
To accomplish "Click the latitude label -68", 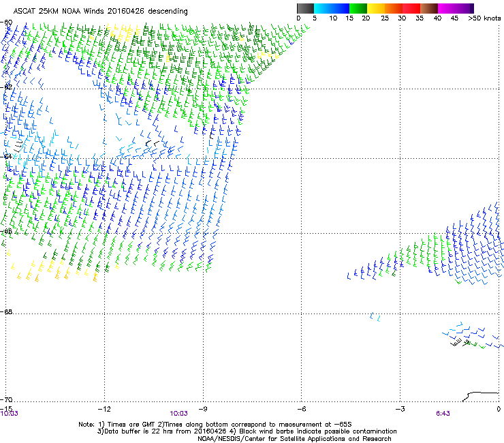I will [x=6, y=311].
